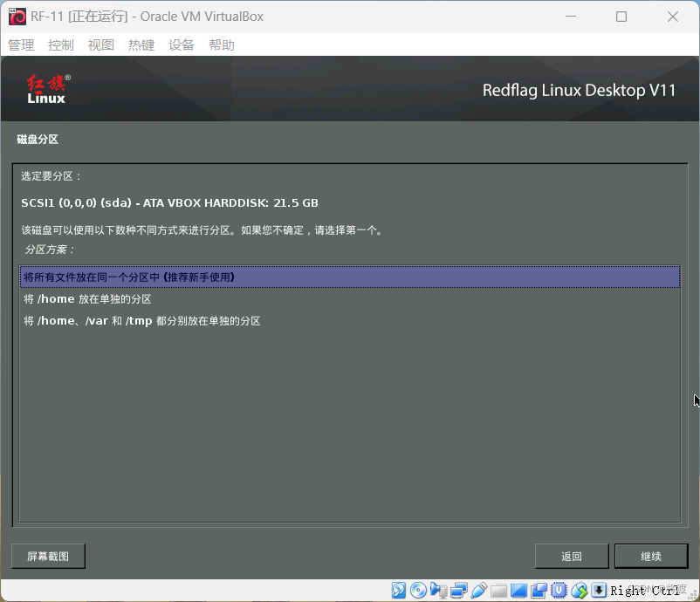
Task: Open the optical disc status icon
Action: click(x=418, y=590)
